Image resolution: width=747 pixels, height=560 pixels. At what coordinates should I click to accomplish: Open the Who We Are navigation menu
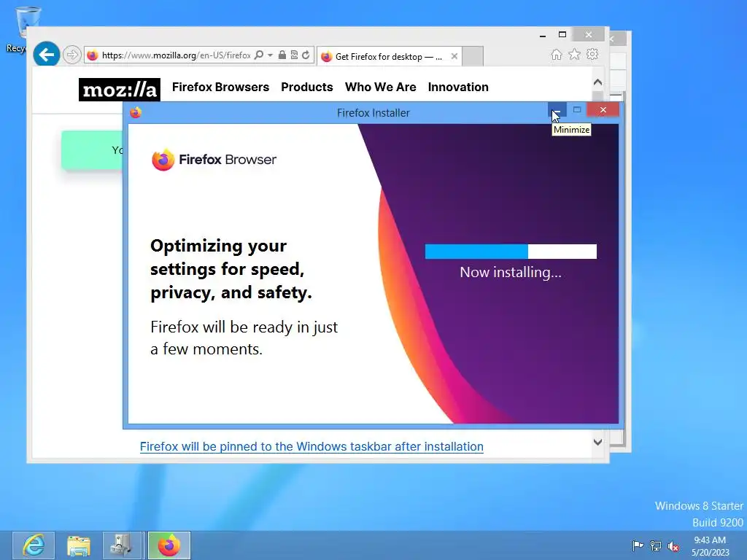380,87
